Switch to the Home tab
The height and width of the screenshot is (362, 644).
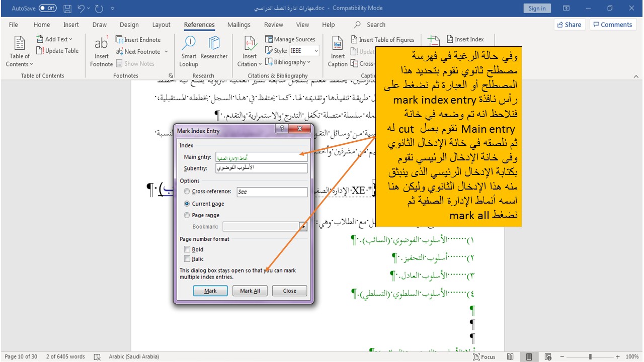(x=42, y=25)
